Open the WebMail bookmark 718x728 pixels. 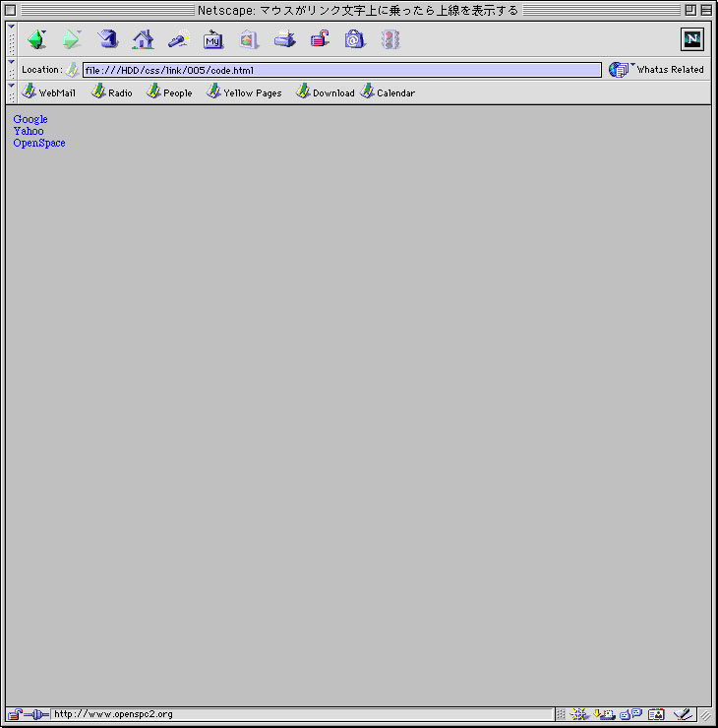point(49,91)
